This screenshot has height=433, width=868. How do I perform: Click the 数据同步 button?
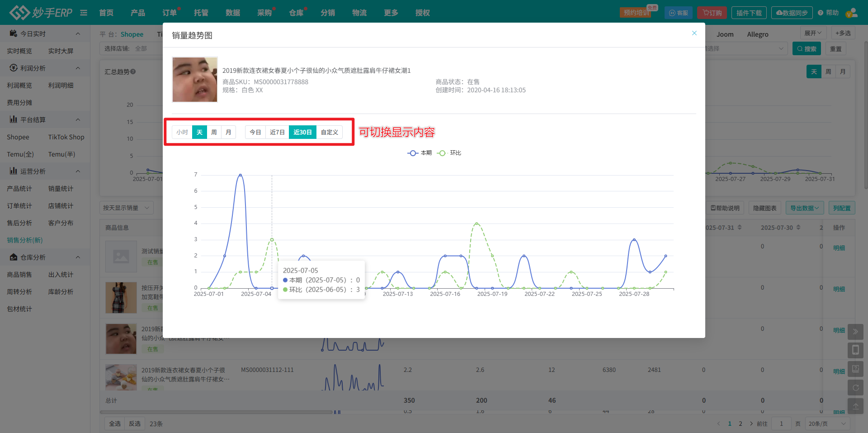click(x=792, y=13)
